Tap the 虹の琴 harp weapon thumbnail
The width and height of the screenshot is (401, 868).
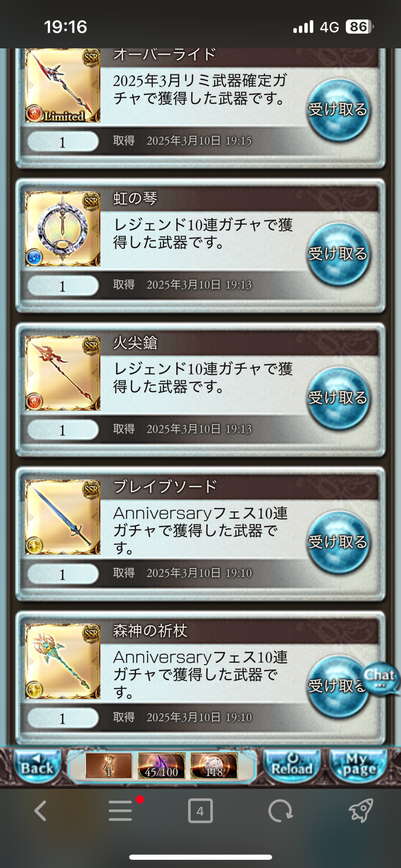[x=63, y=229]
